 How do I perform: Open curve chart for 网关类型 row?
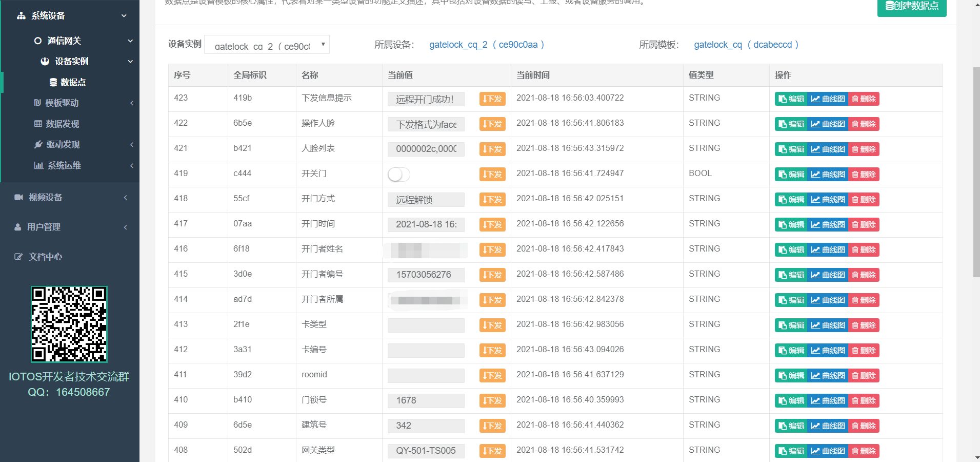pos(828,451)
